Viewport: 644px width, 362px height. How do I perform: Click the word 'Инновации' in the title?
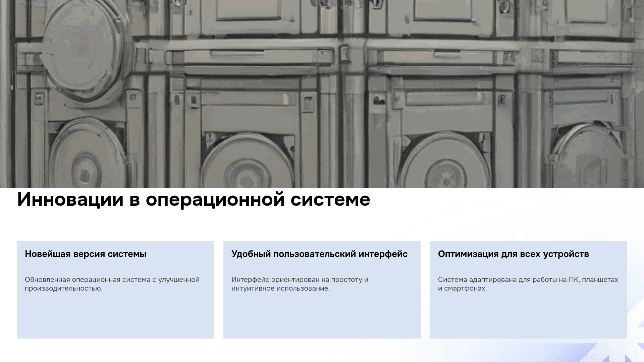coord(70,199)
